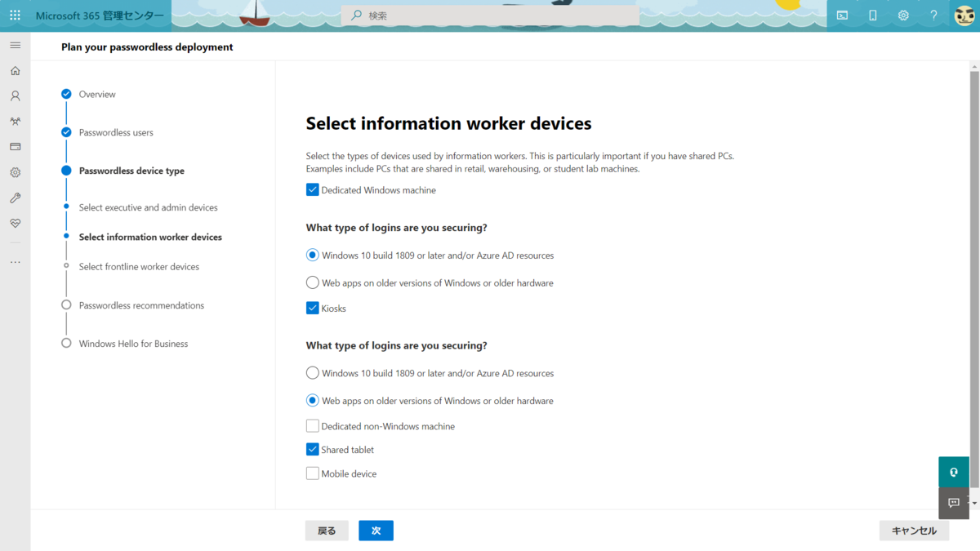The width and height of the screenshot is (980, 551).
Task: Open Billing card icon in the sidebar
Action: pos(15,147)
